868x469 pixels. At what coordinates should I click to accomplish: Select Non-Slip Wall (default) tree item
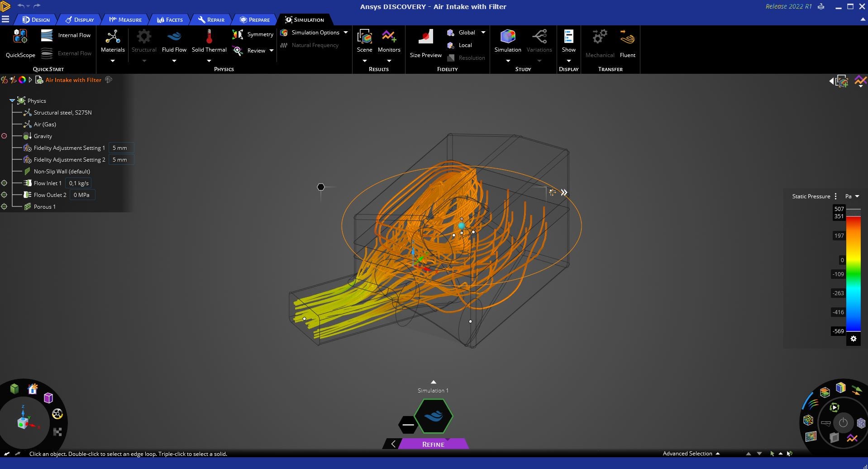coord(62,172)
